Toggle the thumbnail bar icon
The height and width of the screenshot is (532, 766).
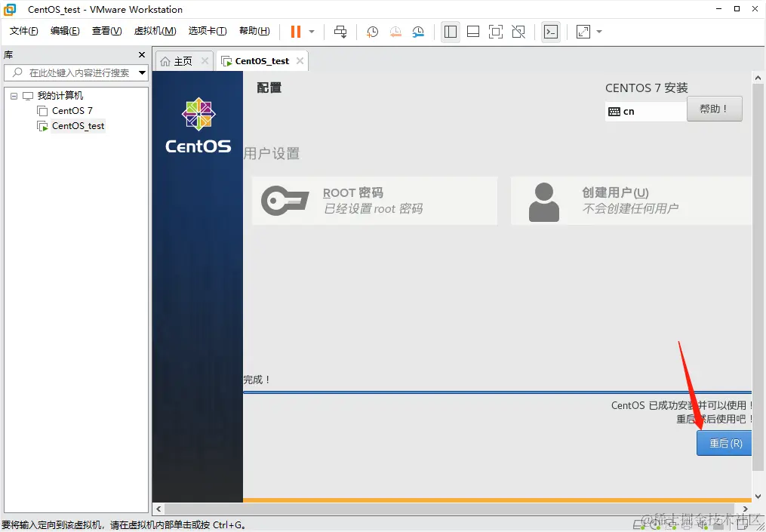(473, 32)
